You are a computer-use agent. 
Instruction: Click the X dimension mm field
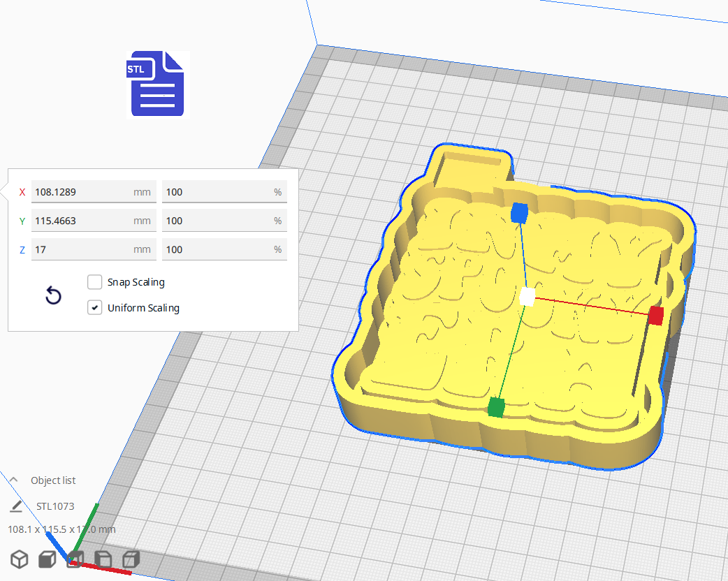coord(94,191)
